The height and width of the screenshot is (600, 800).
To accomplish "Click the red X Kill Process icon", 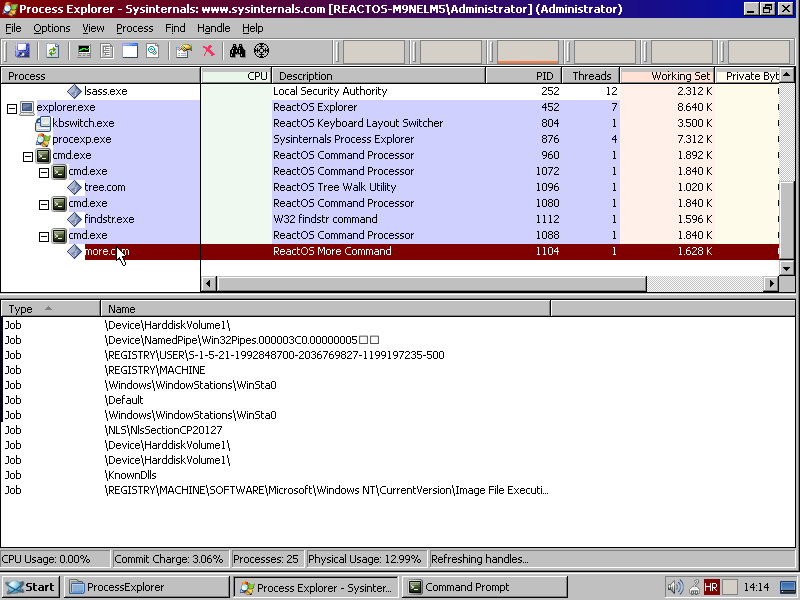I will click(x=209, y=51).
